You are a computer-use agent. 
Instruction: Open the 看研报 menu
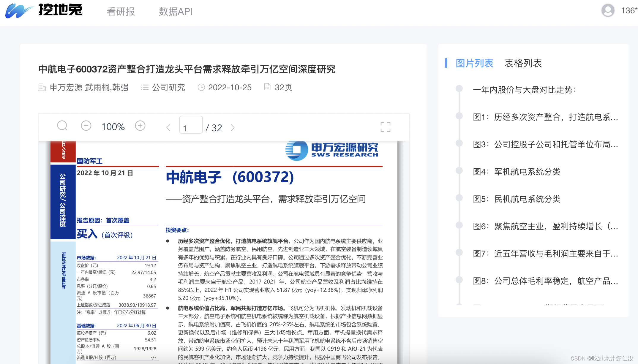(x=121, y=12)
